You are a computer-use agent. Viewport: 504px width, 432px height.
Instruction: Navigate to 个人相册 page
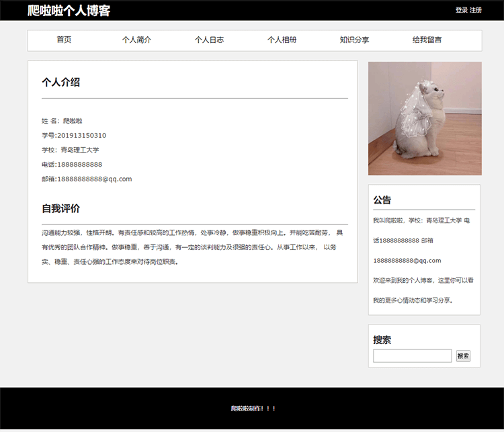point(282,40)
